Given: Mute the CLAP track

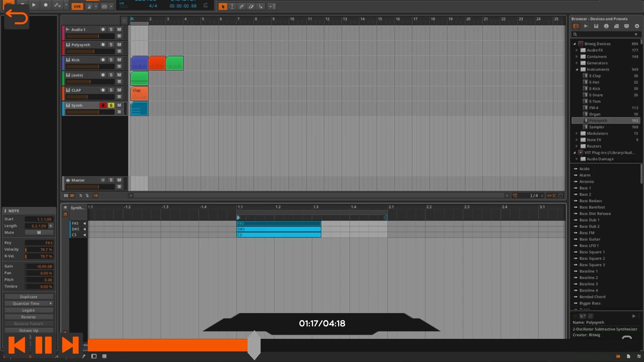Looking at the screenshot, I should 119,90.
